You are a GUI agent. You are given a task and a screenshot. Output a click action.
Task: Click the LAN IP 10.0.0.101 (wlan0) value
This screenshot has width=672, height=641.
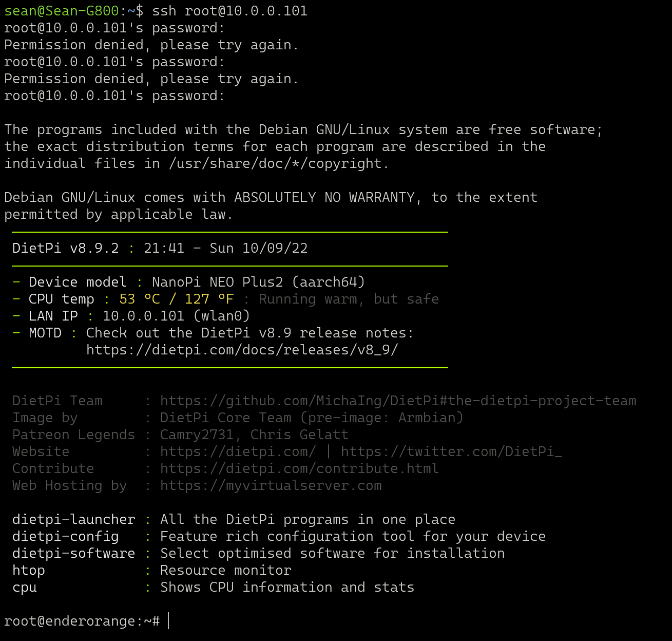pyautogui.click(x=176, y=316)
